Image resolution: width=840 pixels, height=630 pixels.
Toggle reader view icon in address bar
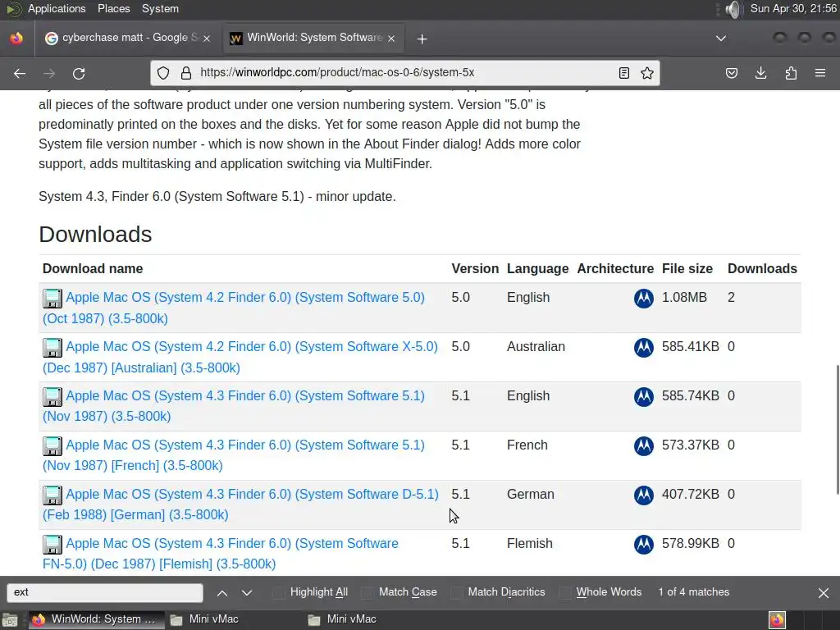[623, 73]
